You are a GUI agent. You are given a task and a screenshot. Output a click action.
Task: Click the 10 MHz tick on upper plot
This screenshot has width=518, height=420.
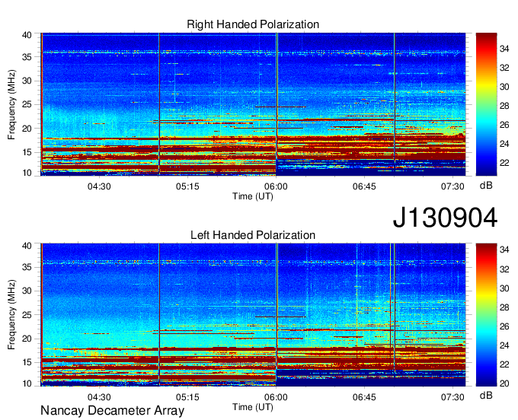pos(27,173)
